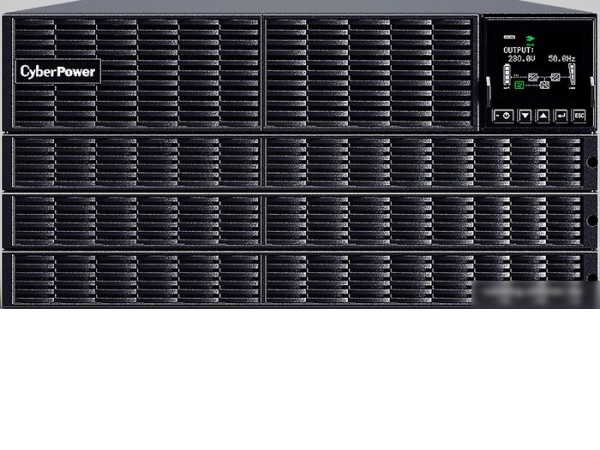Click the '50.0Hz' frequency reading
600x450 pixels.
click(x=561, y=59)
